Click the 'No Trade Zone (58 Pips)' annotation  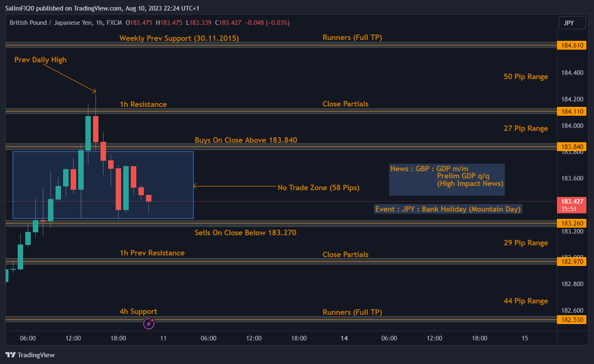(318, 188)
